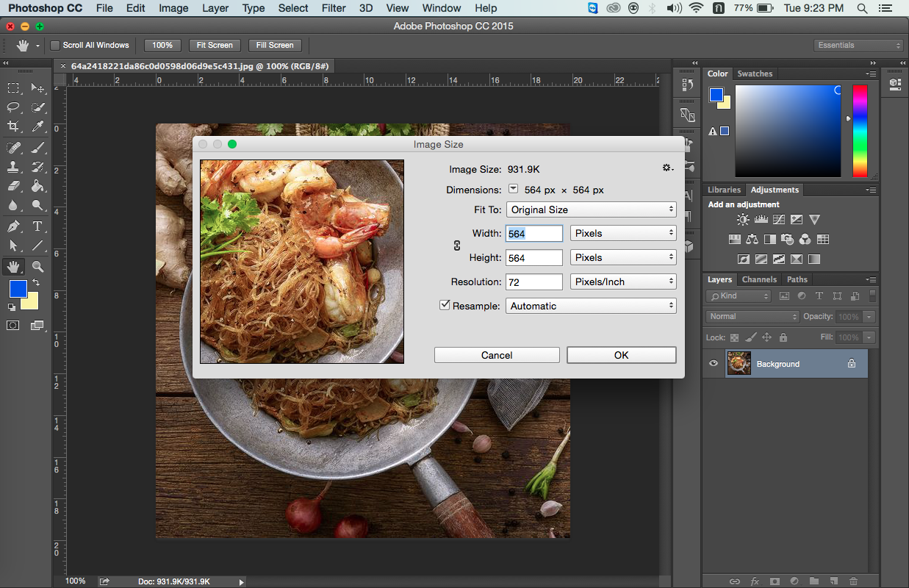The image size is (909, 588).
Task: Select the Dodge tool
Action: (x=37, y=206)
